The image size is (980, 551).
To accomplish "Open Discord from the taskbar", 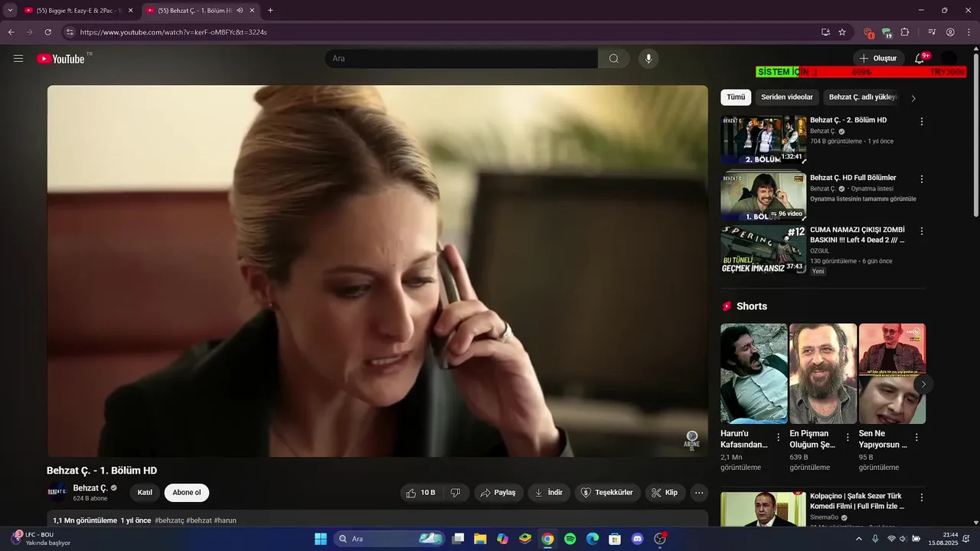I will 637,539.
